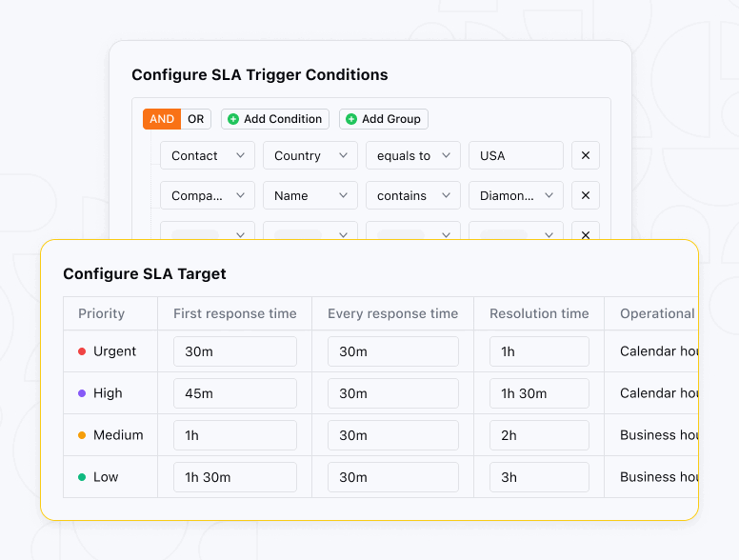Switch logic operator to OR

195,119
